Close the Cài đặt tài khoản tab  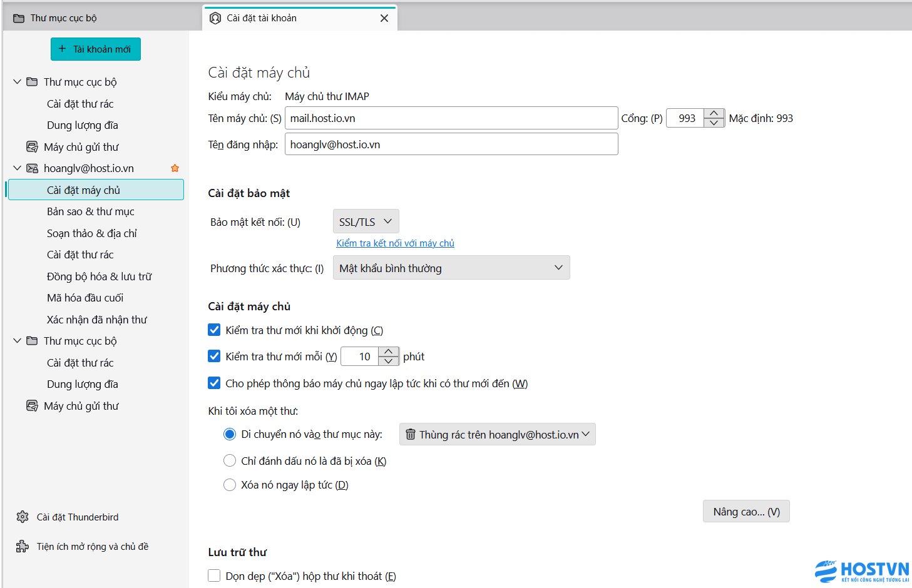(x=384, y=18)
